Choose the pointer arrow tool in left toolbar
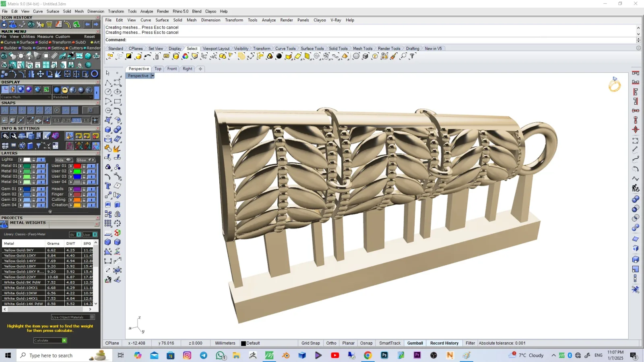Viewport: 644px width, 362px height. pyautogui.click(x=108, y=73)
